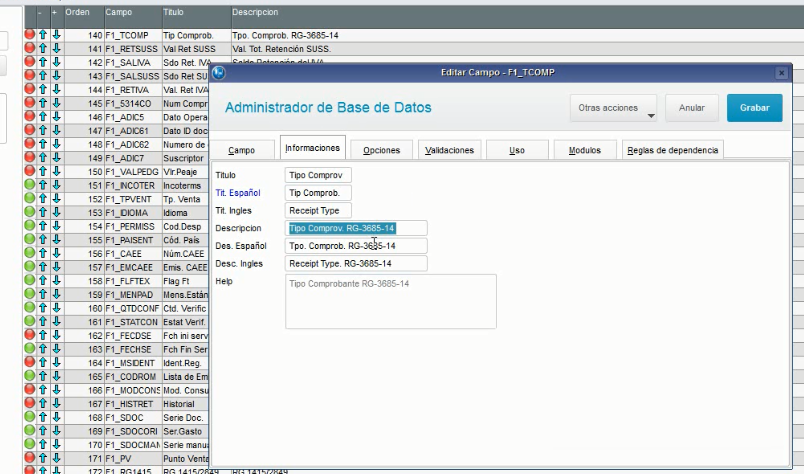Click the Desc. Ingles input field
This screenshot has width=804, height=474.
(356, 263)
